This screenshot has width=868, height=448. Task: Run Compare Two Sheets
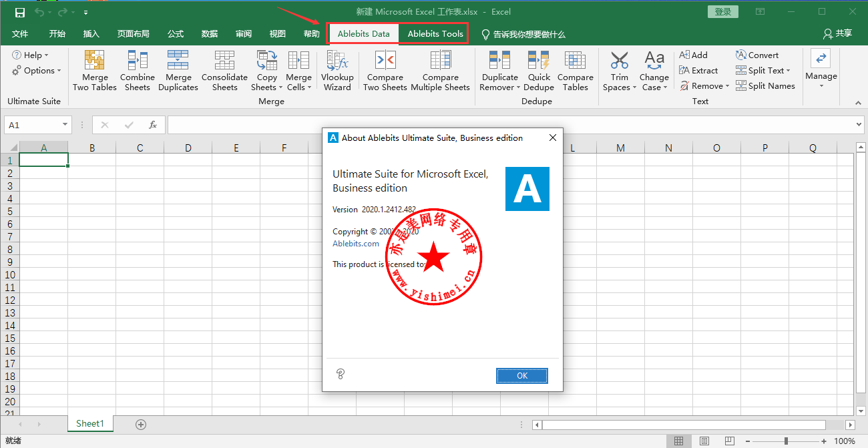point(385,71)
